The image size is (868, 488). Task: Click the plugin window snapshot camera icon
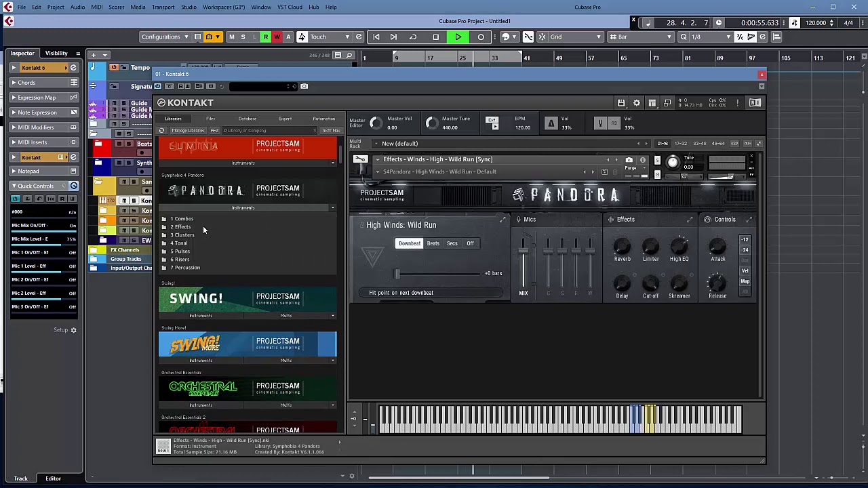(304, 86)
